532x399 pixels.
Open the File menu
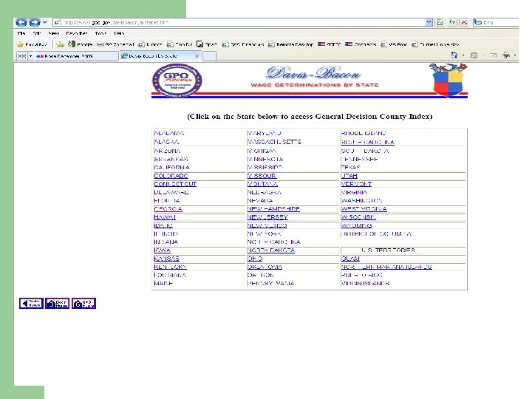pos(21,33)
